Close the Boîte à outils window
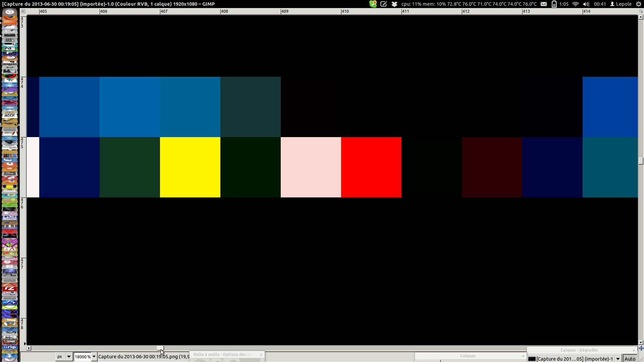 pyautogui.click(x=261, y=355)
